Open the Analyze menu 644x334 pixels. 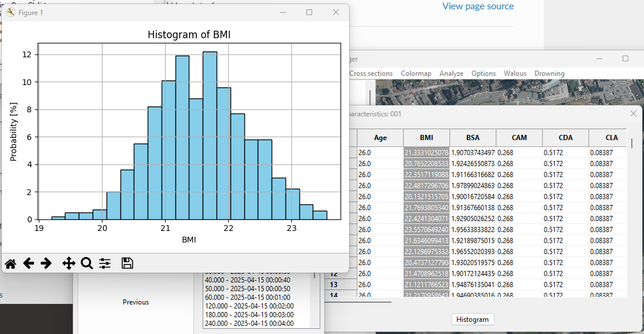[451, 74]
